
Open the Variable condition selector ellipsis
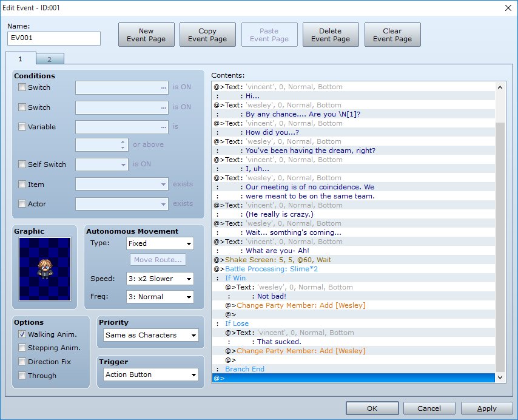(x=164, y=127)
